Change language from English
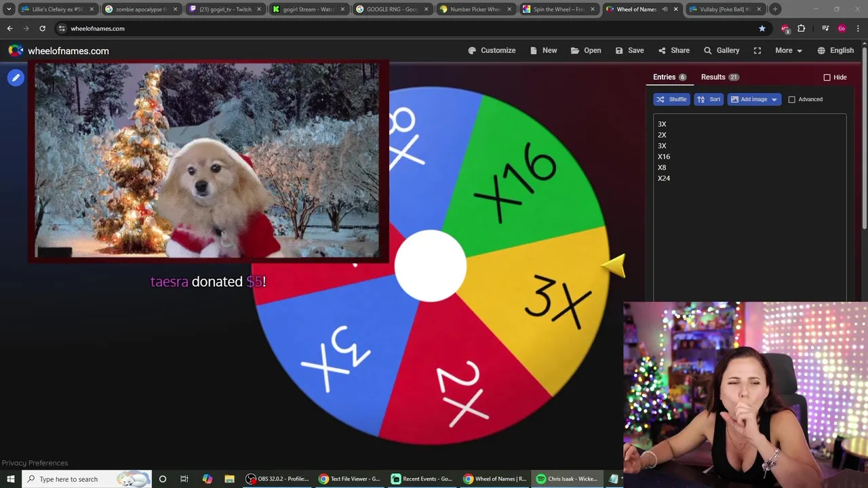This screenshot has width=868, height=488. tap(835, 51)
